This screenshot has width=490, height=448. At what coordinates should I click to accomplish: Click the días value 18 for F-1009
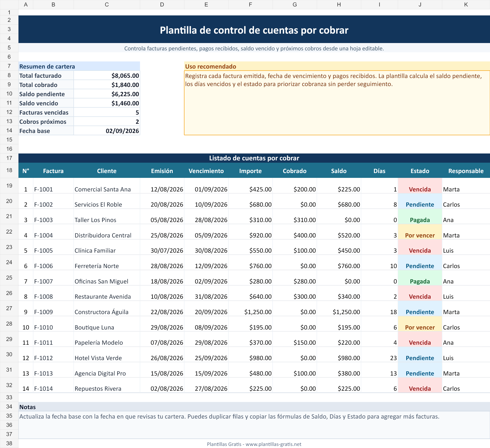[x=379, y=308]
